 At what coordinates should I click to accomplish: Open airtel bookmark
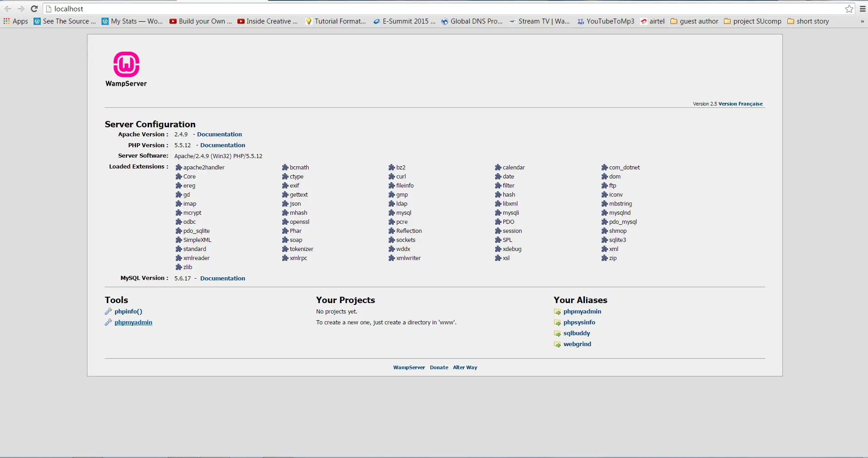pyautogui.click(x=652, y=21)
